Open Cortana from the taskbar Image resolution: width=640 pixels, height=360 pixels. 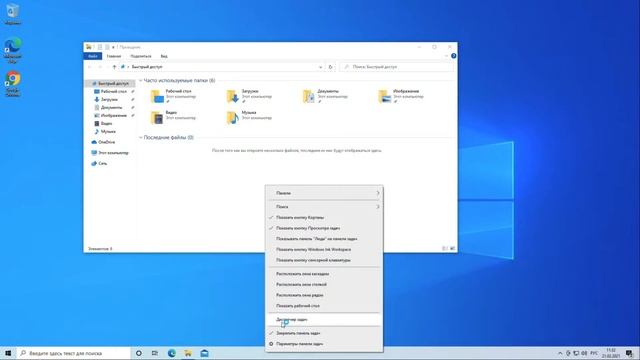coord(139,353)
